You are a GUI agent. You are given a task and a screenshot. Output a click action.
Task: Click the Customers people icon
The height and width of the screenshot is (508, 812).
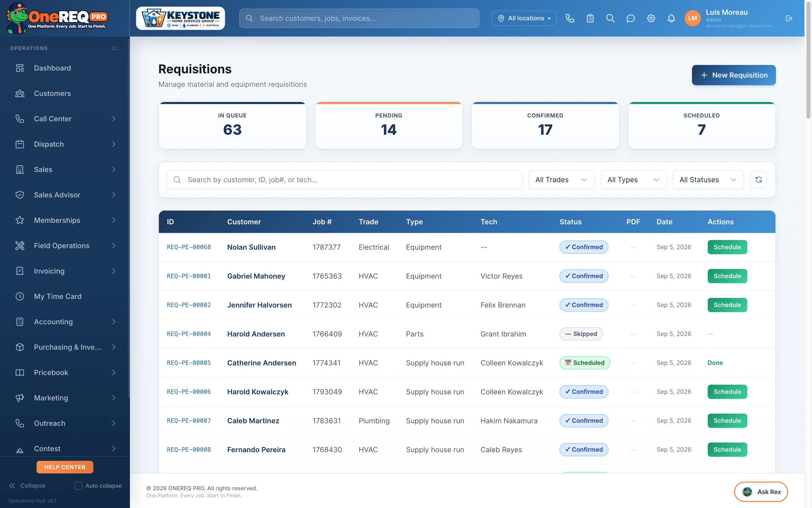click(x=20, y=93)
